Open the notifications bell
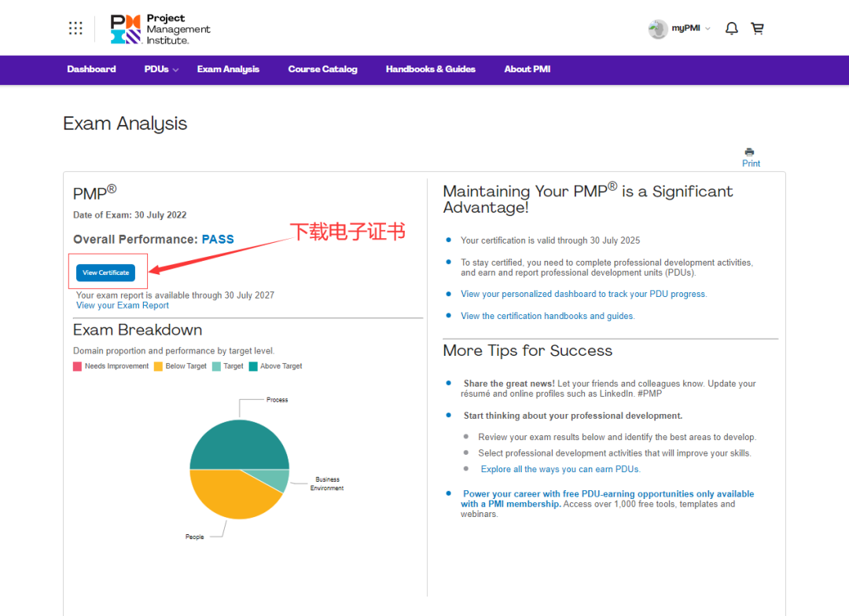 (732, 28)
